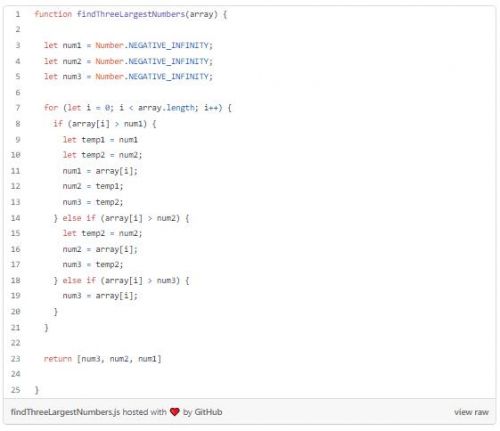Click the function name findThreeLargestNumbers
This screenshot has height=431, width=500.
(x=131, y=14)
